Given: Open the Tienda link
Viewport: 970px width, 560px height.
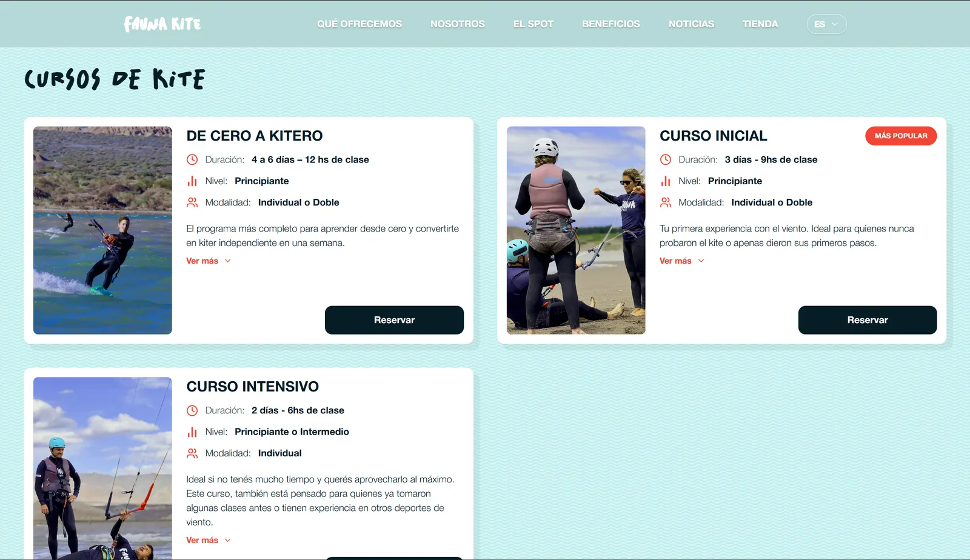Looking at the screenshot, I should click(x=760, y=24).
